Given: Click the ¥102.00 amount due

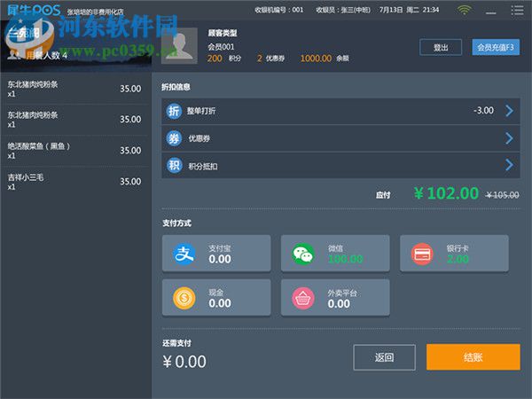Looking at the screenshot, I should [446, 193].
